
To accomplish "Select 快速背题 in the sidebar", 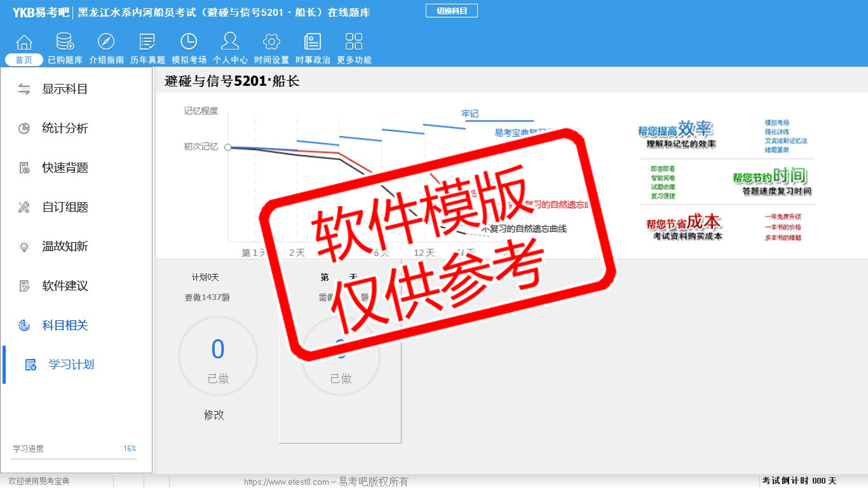I will point(64,168).
